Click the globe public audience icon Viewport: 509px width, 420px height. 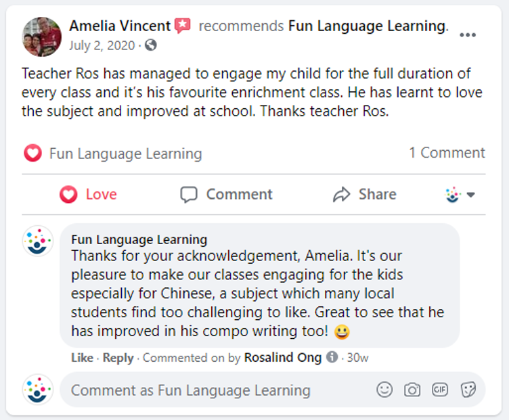coord(150,45)
